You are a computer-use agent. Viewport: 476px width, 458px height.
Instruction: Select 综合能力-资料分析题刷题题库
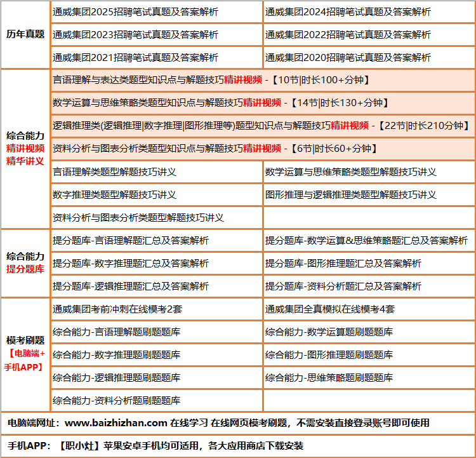click(x=157, y=401)
